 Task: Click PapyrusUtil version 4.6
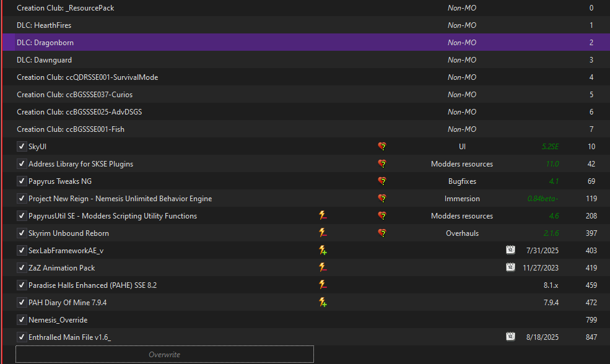coord(554,216)
